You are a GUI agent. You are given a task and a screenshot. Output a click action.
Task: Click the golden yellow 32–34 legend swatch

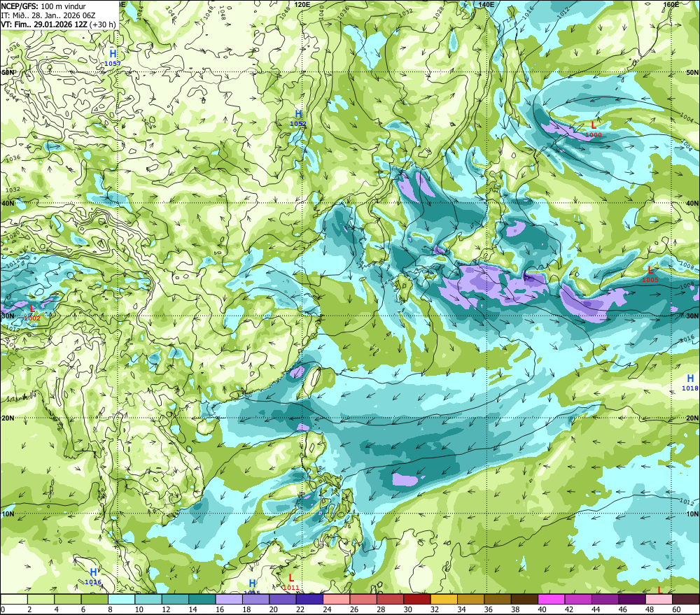point(444,599)
